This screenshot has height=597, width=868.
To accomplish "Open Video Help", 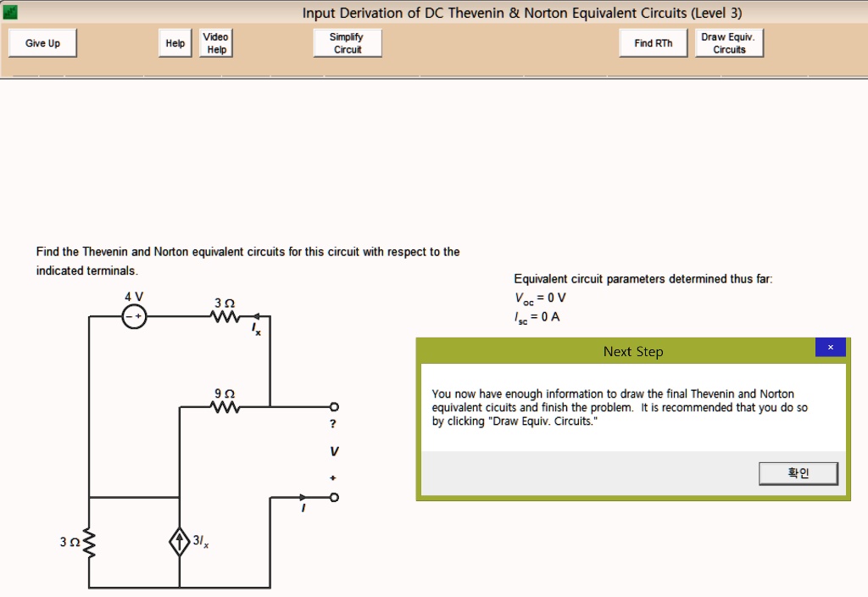I will coord(215,42).
